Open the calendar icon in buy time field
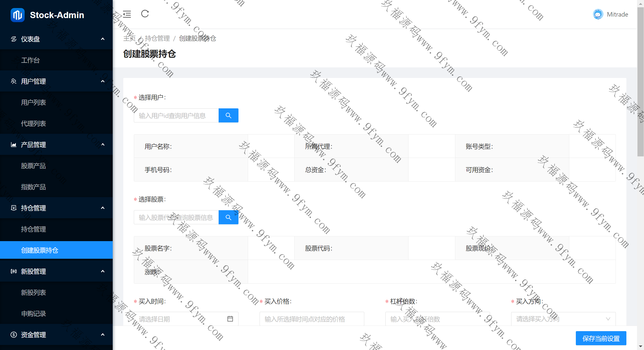Screen dimensions: 644x350 click(x=230, y=319)
